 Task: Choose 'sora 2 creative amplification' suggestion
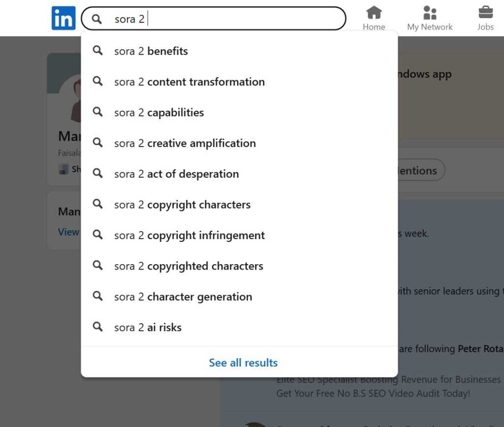(x=185, y=143)
